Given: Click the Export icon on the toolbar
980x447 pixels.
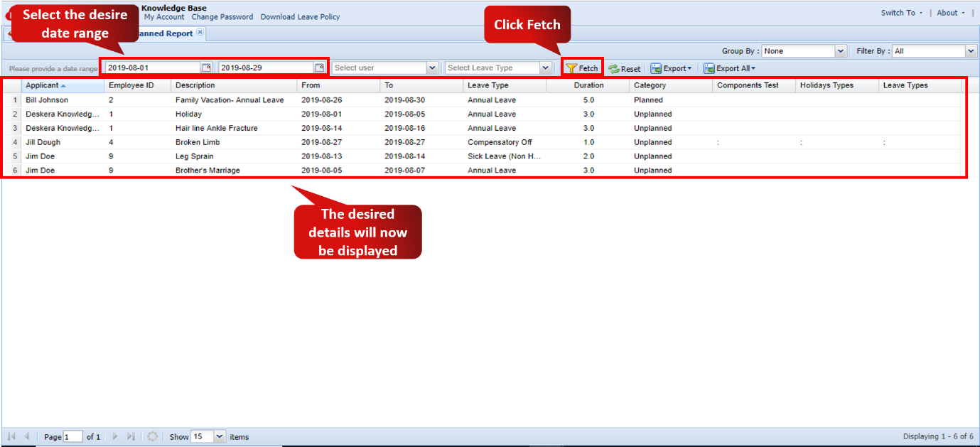Looking at the screenshot, I should tap(655, 68).
